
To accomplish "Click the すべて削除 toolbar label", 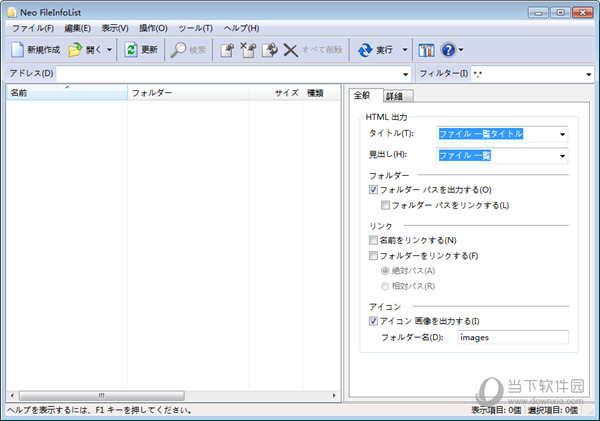I will (x=322, y=50).
